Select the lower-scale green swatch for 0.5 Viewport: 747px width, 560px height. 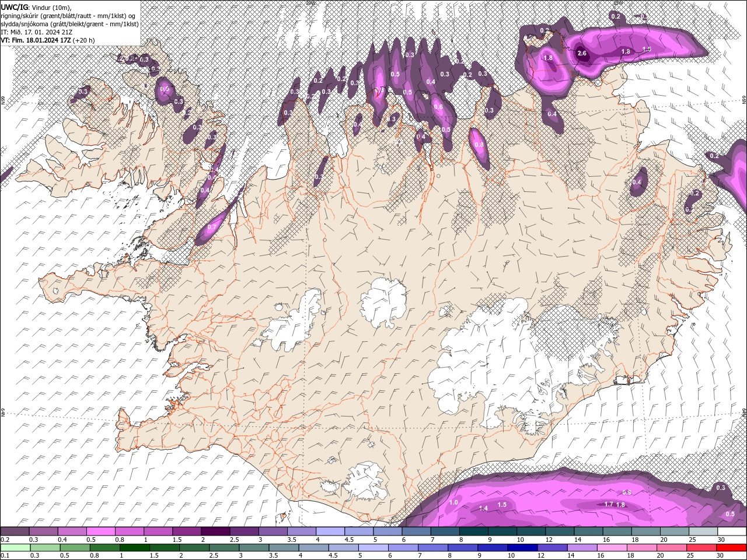(75, 547)
